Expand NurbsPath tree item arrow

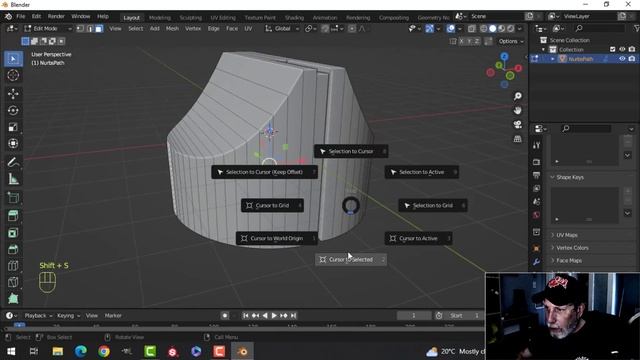coord(553,59)
